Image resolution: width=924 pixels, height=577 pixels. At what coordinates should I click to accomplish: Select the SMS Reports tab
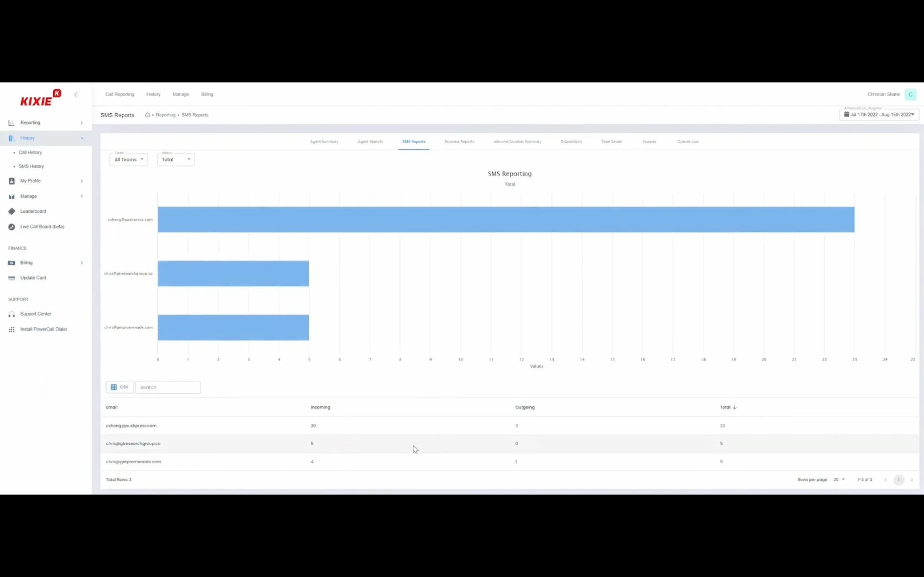[414, 142]
